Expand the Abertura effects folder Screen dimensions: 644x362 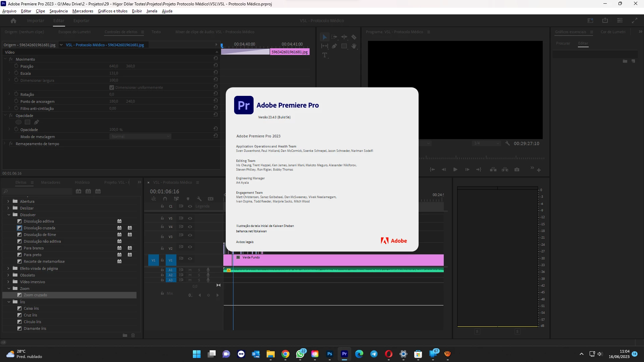[8, 201]
